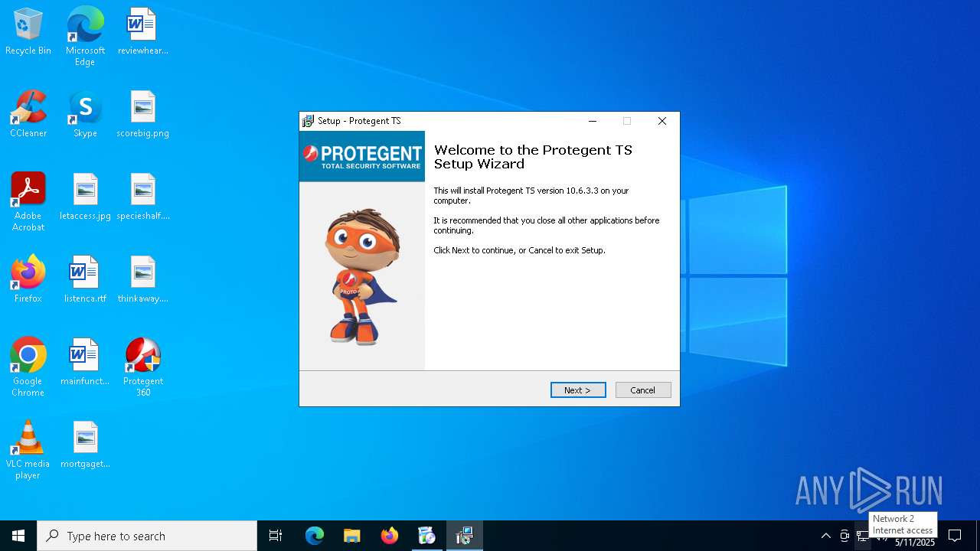The width and height of the screenshot is (980, 551).
Task: Open Firefox from the taskbar
Action: click(x=389, y=536)
